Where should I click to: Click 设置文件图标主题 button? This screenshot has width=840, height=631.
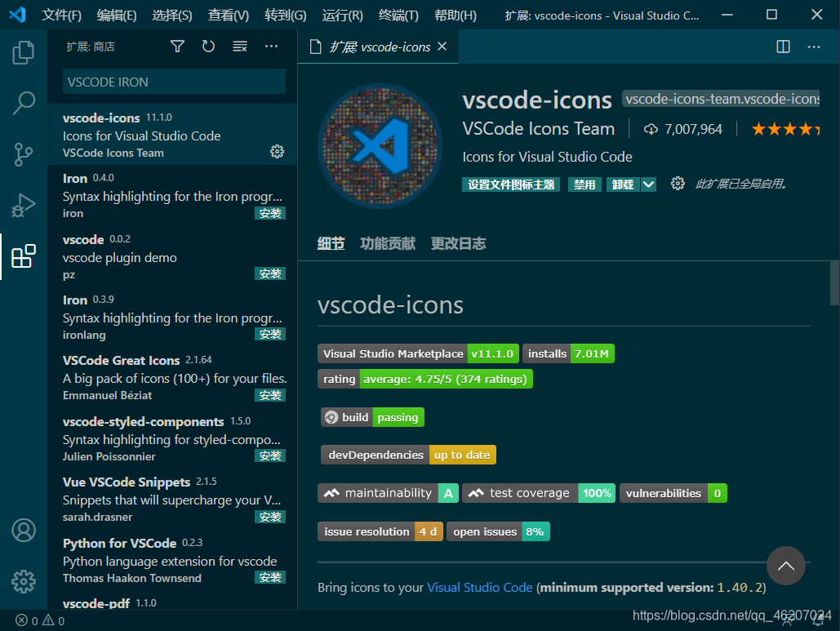click(511, 184)
